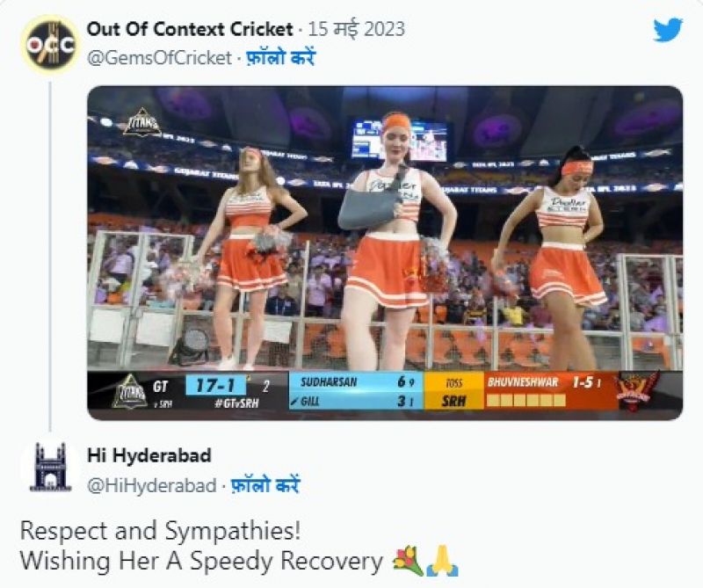Open the Out Of Context Cricket name
The height and width of the screenshot is (588, 703).
pyautogui.click(x=190, y=30)
